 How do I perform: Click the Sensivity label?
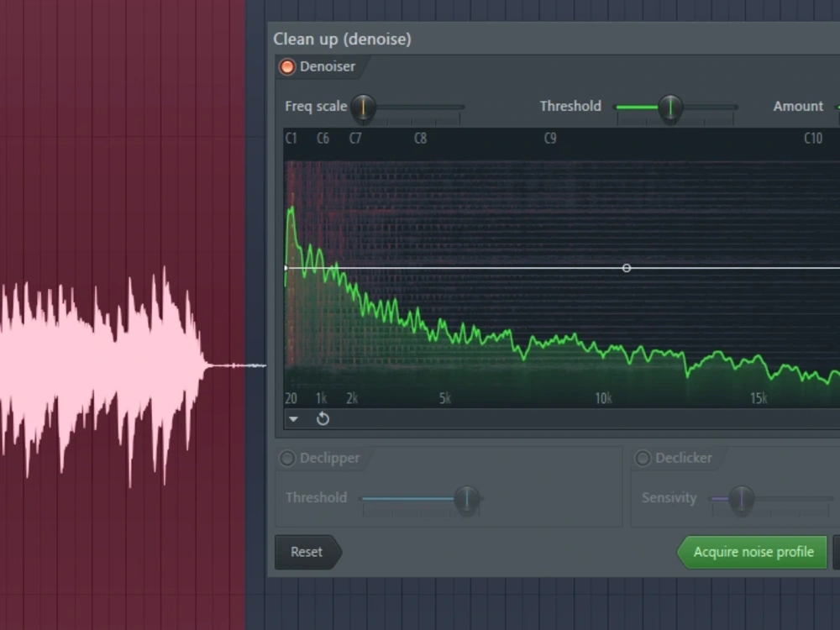(669, 497)
